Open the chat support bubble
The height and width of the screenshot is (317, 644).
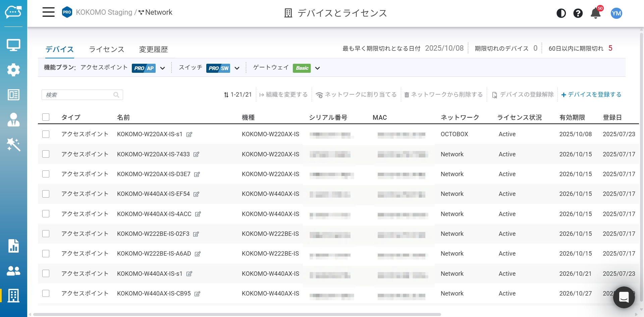624,297
